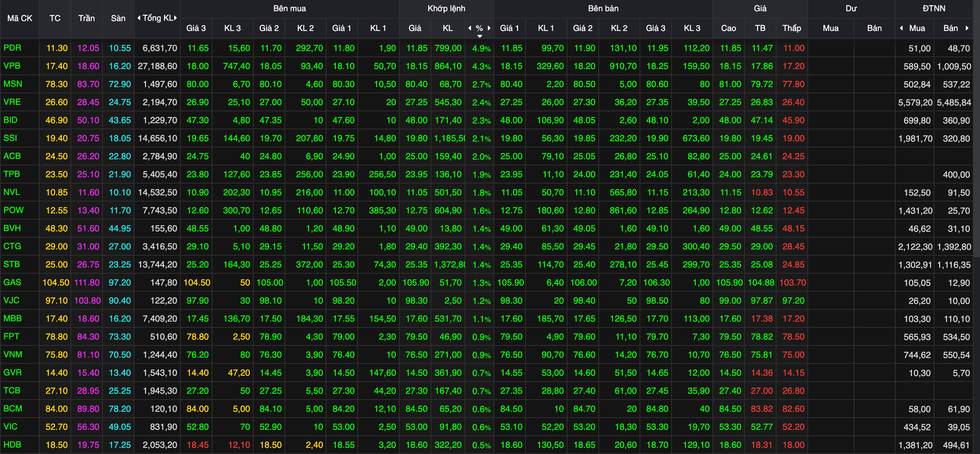Open the TCB stock symbol
The image size is (980, 454).
[x=12, y=390]
